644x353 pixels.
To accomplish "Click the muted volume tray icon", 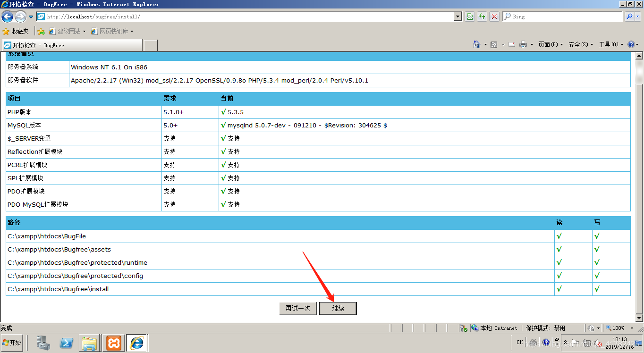I will tap(597, 343).
